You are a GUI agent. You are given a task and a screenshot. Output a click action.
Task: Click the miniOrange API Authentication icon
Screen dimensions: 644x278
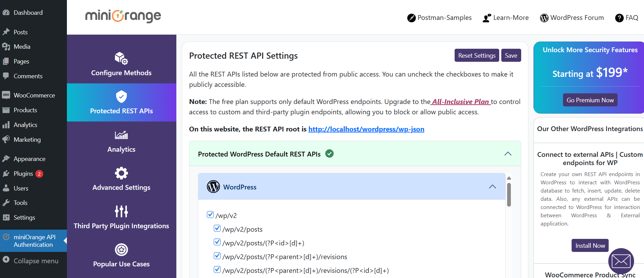pyautogui.click(x=6, y=237)
